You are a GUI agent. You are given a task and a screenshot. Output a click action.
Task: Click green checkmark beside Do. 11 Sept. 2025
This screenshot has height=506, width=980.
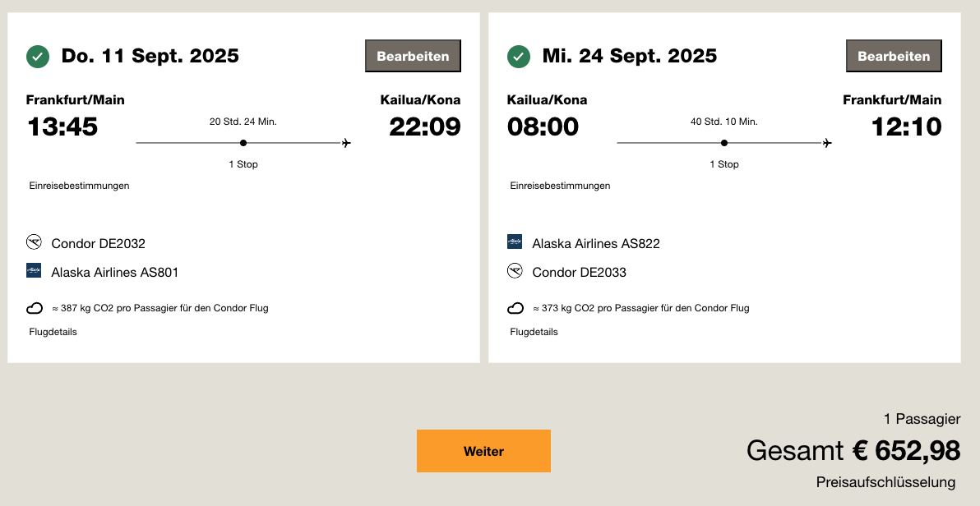pos(38,56)
